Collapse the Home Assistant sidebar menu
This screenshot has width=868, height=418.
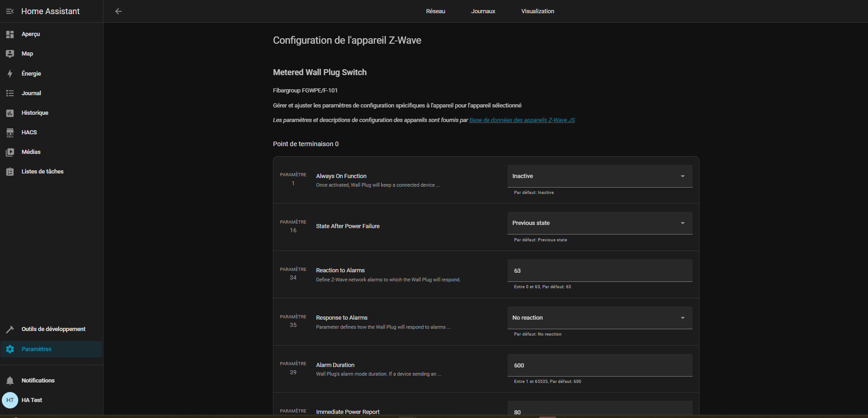10,11
